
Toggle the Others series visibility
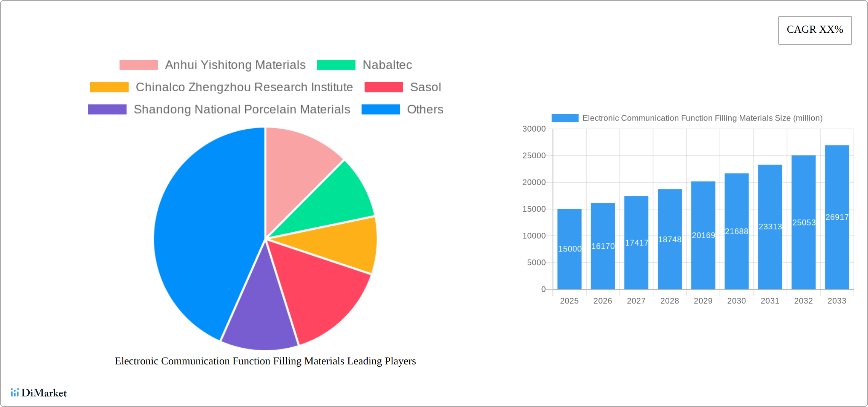[x=425, y=110]
